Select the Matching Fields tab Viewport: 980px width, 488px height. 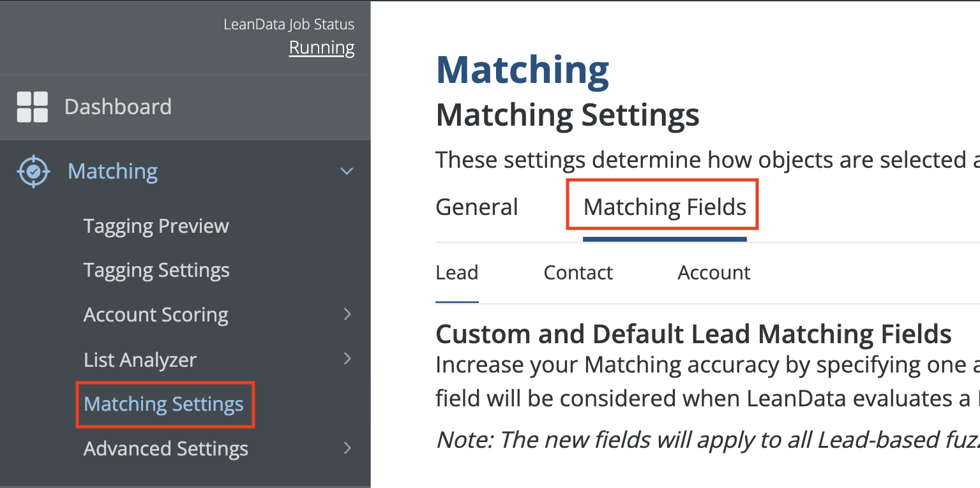click(665, 207)
